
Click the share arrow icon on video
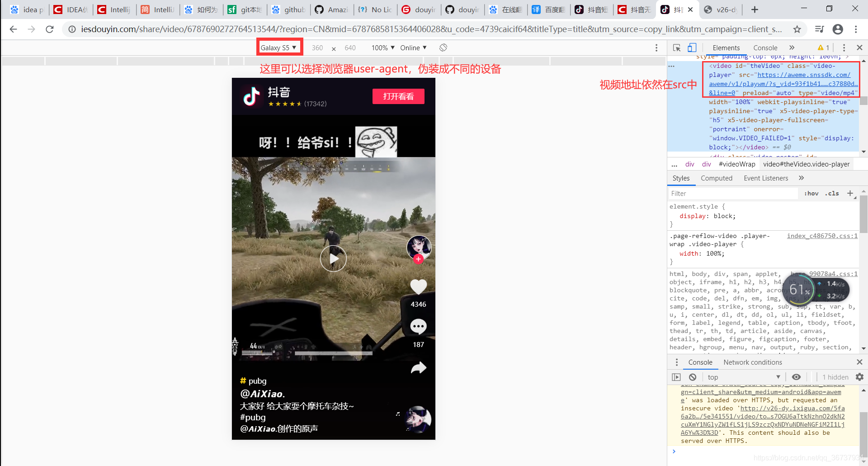pyautogui.click(x=418, y=368)
